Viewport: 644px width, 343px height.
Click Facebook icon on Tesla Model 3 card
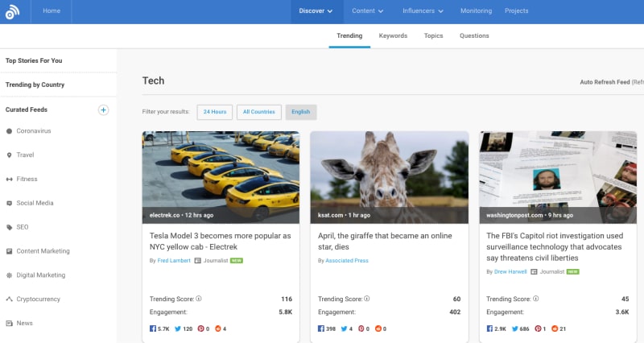pyautogui.click(x=153, y=329)
